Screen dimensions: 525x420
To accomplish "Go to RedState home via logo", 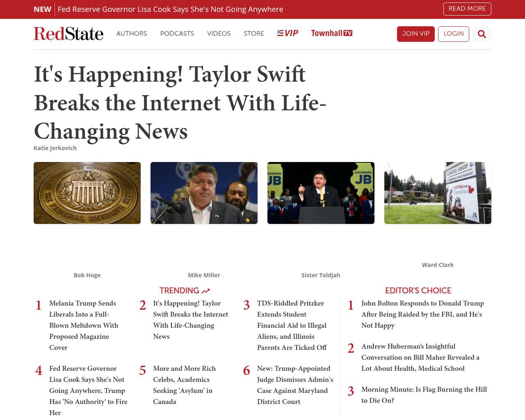I will coord(68,34).
